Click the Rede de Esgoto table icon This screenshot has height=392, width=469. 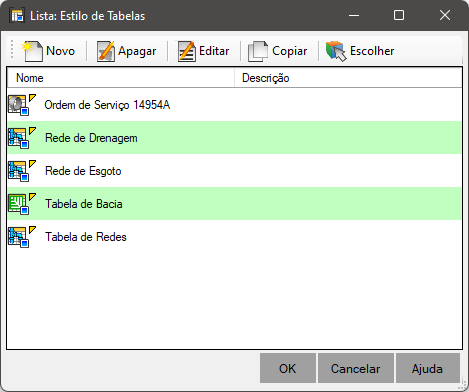click(22, 171)
